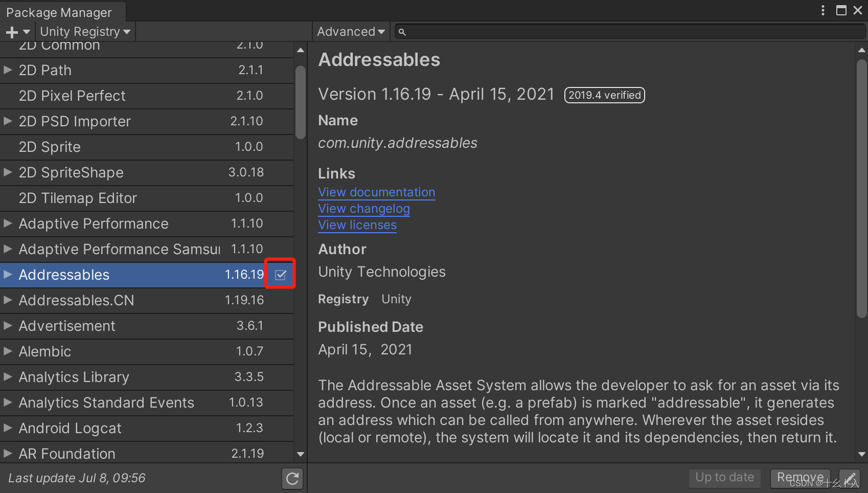Image resolution: width=868 pixels, height=493 pixels.
Task: Click the package list scroll down arrow
Action: pyautogui.click(x=301, y=454)
